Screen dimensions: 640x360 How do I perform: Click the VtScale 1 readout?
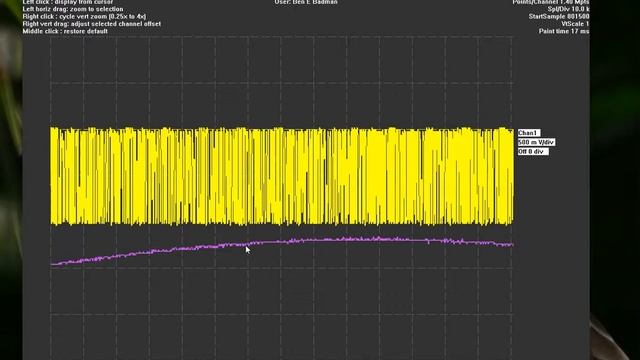click(575, 24)
